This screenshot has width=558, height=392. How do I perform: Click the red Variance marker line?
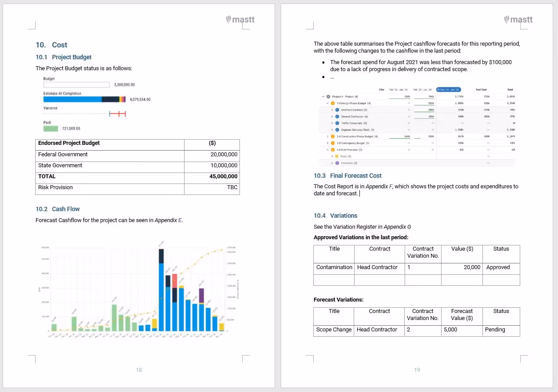tap(118, 114)
